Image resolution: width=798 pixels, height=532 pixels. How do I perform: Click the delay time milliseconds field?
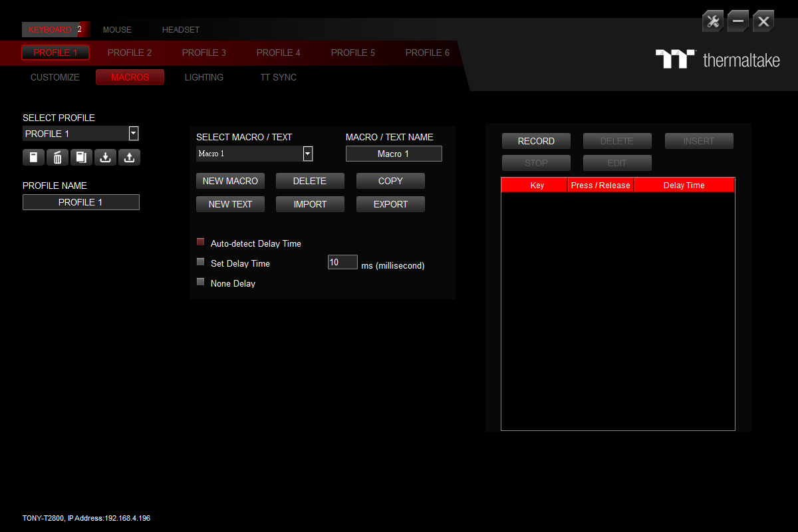coord(342,262)
